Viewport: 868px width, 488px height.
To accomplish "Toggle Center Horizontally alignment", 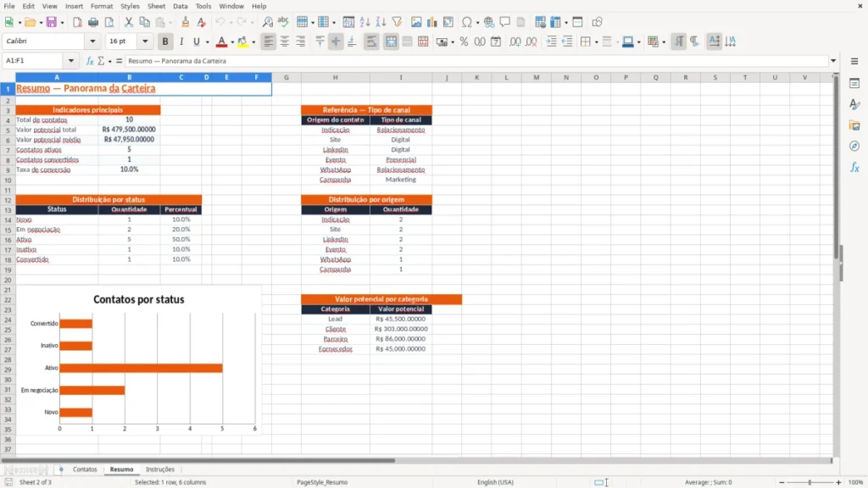I will [x=285, y=42].
